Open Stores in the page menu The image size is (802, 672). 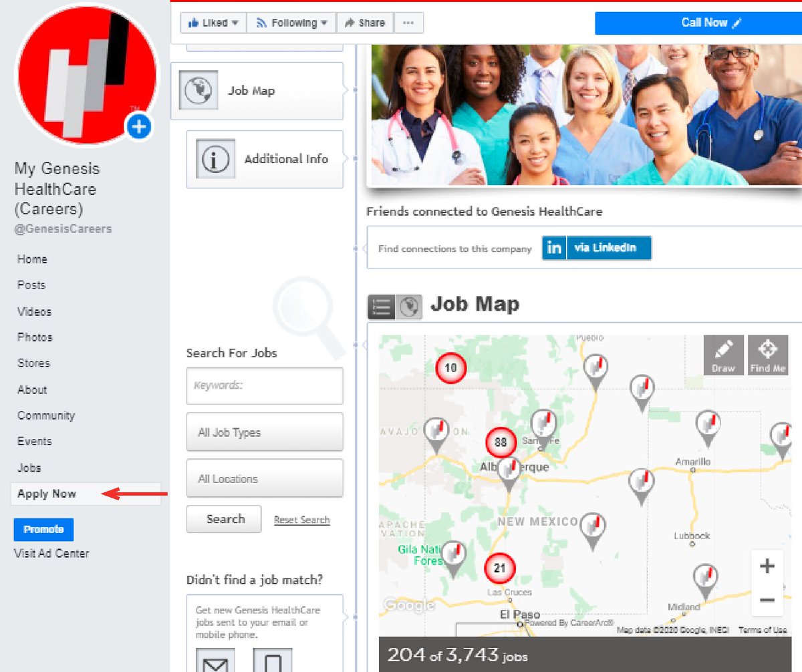tap(33, 363)
